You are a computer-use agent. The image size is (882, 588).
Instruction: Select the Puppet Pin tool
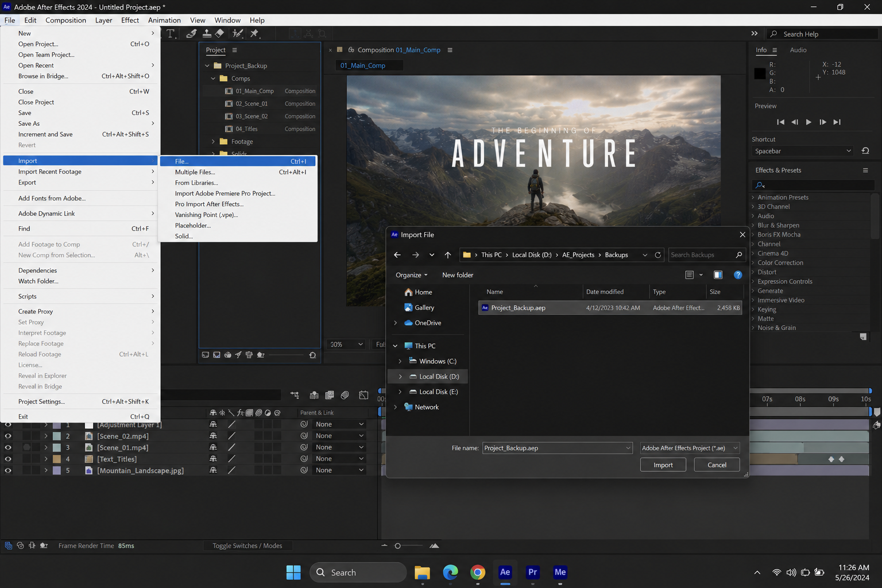pyautogui.click(x=254, y=34)
